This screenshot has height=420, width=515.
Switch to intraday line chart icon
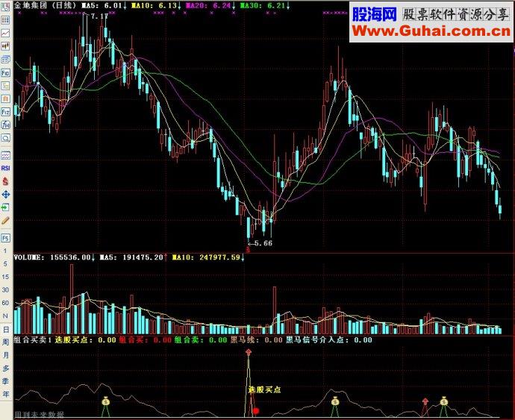(x=5, y=33)
